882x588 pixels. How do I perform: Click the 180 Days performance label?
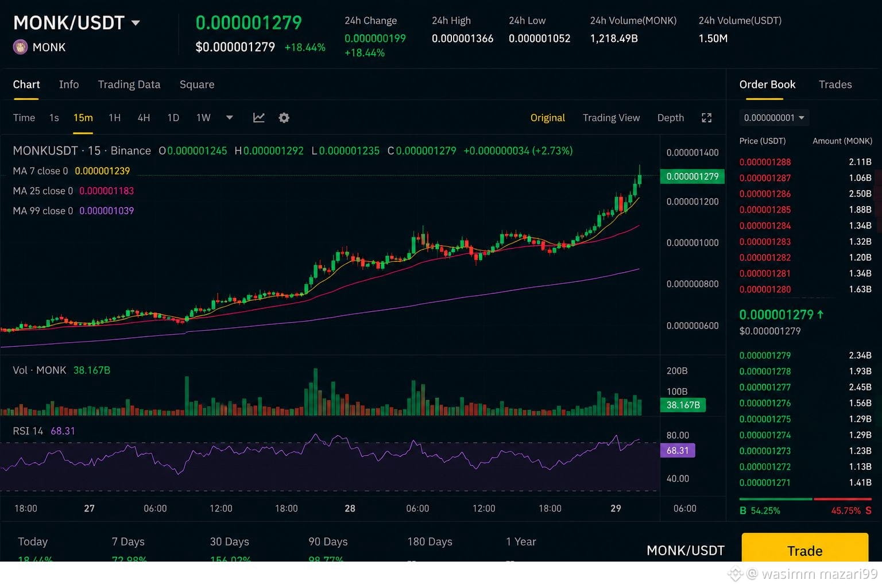[430, 541]
